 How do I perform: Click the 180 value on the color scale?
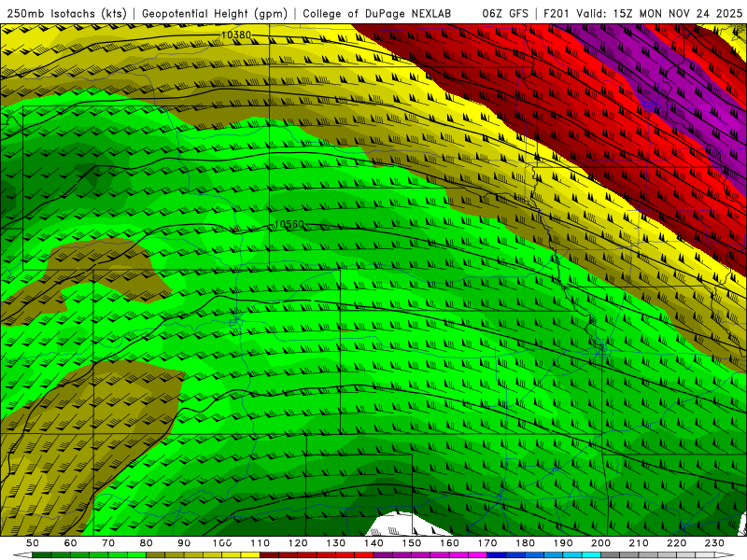pyautogui.click(x=525, y=543)
